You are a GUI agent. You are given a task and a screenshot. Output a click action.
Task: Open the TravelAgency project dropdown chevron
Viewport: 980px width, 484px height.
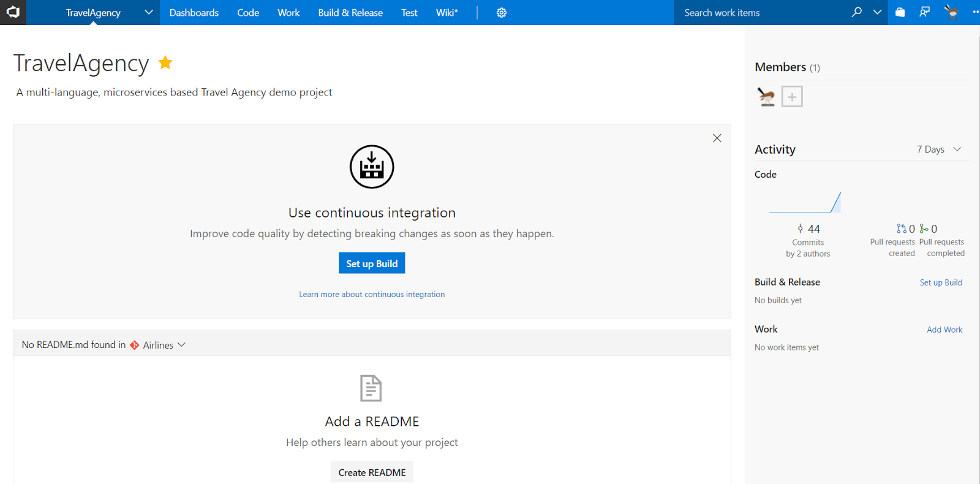click(148, 12)
